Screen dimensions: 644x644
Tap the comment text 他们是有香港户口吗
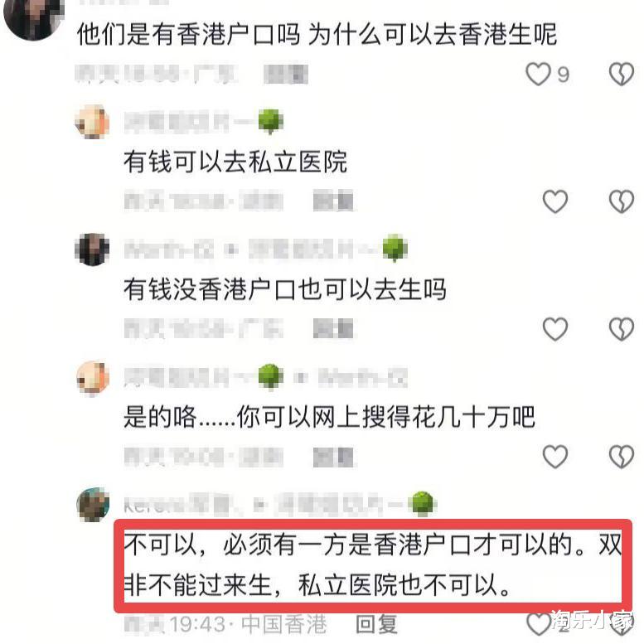click(188, 34)
